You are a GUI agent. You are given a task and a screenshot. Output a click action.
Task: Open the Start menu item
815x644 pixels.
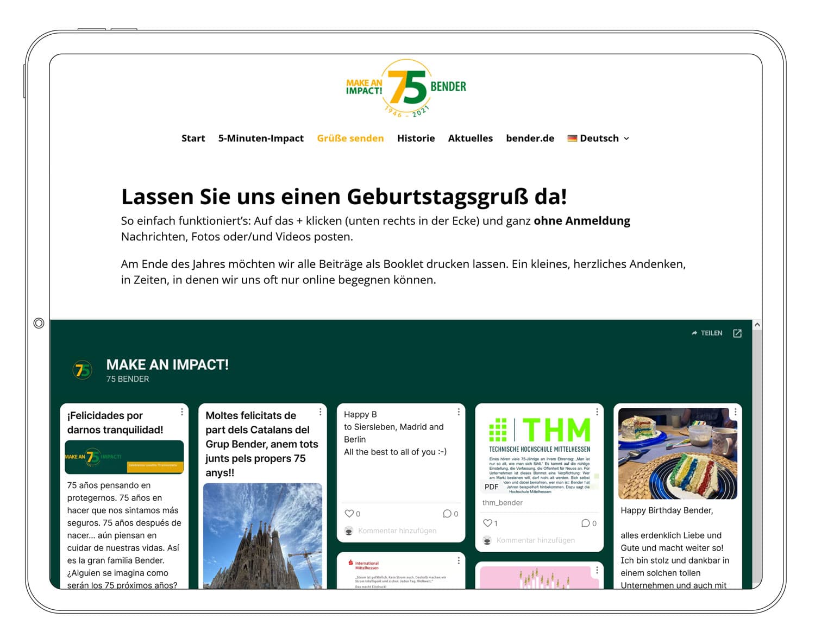tap(193, 138)
